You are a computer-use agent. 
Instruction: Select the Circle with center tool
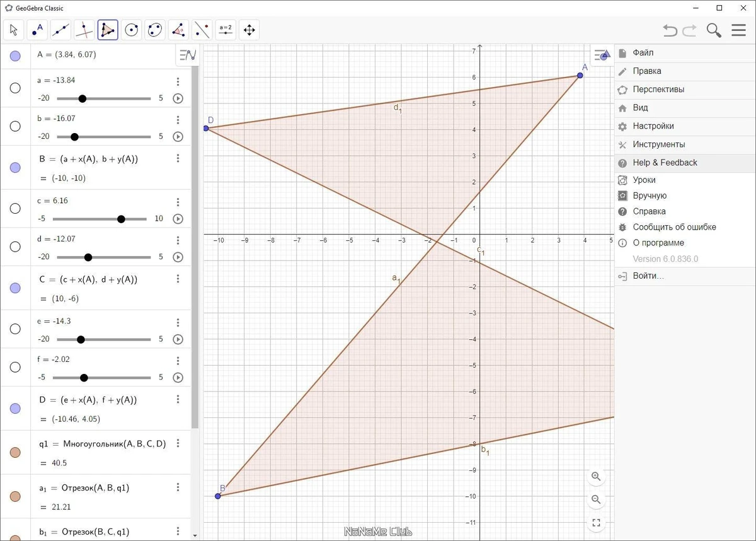(132, 30)
